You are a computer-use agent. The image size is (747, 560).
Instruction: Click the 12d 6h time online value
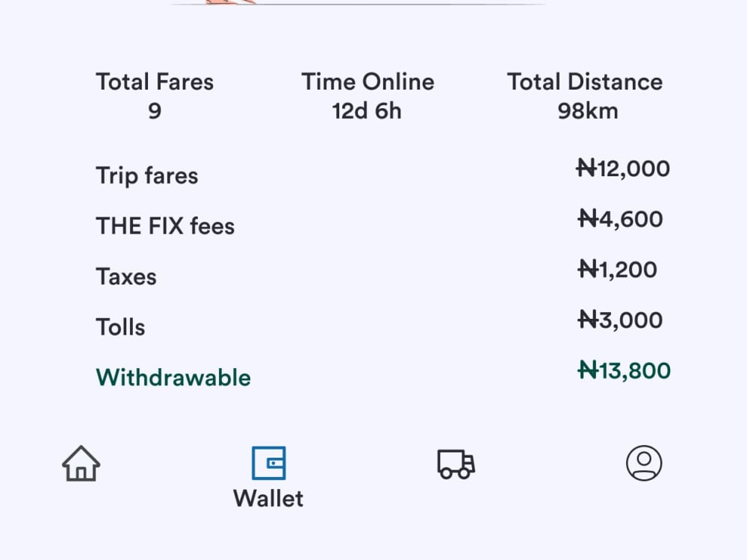367,111
